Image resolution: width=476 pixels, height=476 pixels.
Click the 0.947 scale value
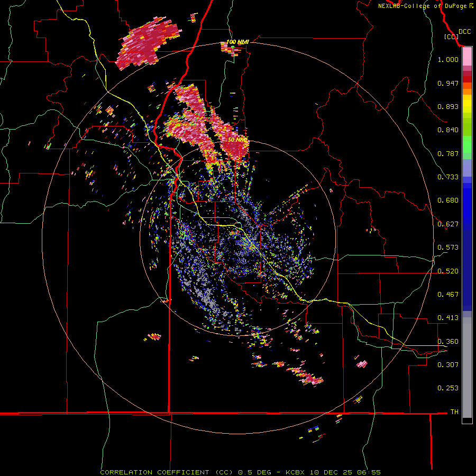click(448, 83)
